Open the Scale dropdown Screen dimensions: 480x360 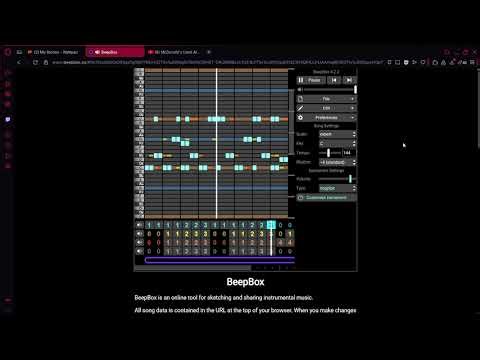coord(337,134)
